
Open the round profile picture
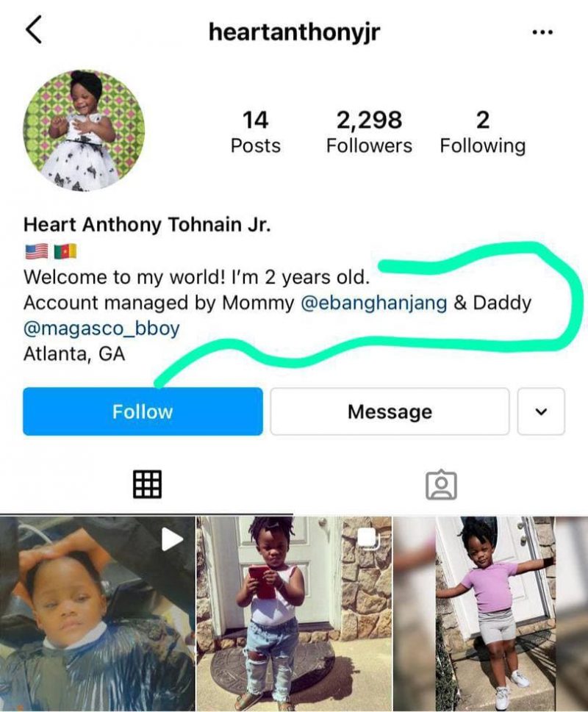pos(84,131)
